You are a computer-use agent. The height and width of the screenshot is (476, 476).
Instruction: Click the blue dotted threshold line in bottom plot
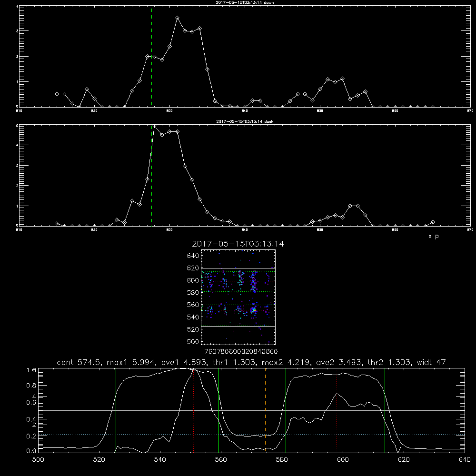point(251,435)
